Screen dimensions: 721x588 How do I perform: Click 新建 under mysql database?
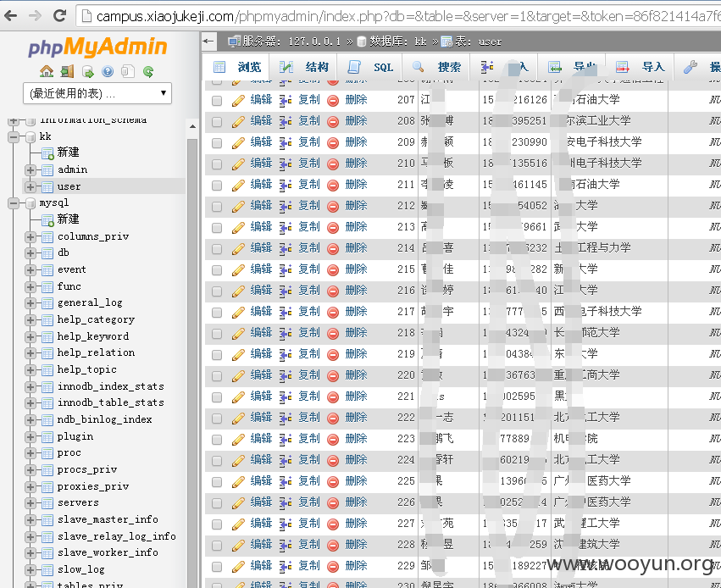pyautogui.click(x=68, y=219)
